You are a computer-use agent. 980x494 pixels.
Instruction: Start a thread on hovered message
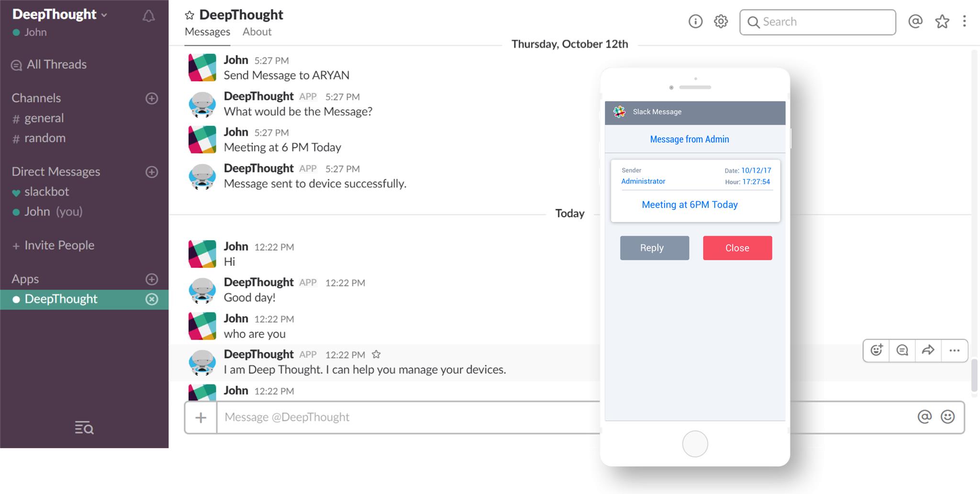[x=902, y=351]
